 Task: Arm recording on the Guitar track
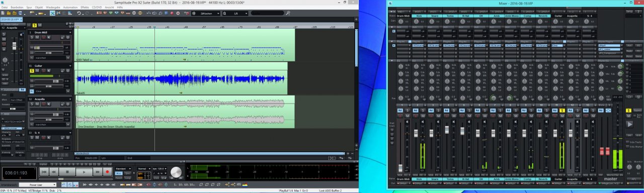43,70
